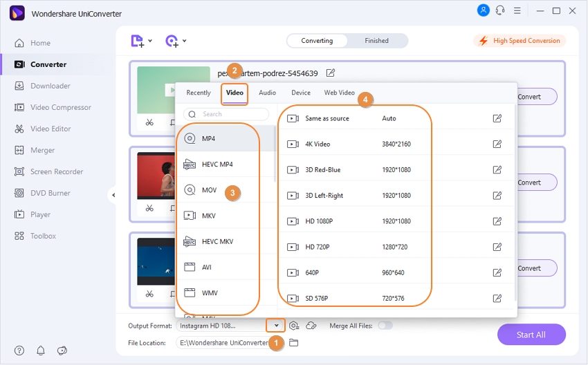This screenshot has height=365, width=588.
Task: Edit the Same as source preset
Action: tap(497, 118)
